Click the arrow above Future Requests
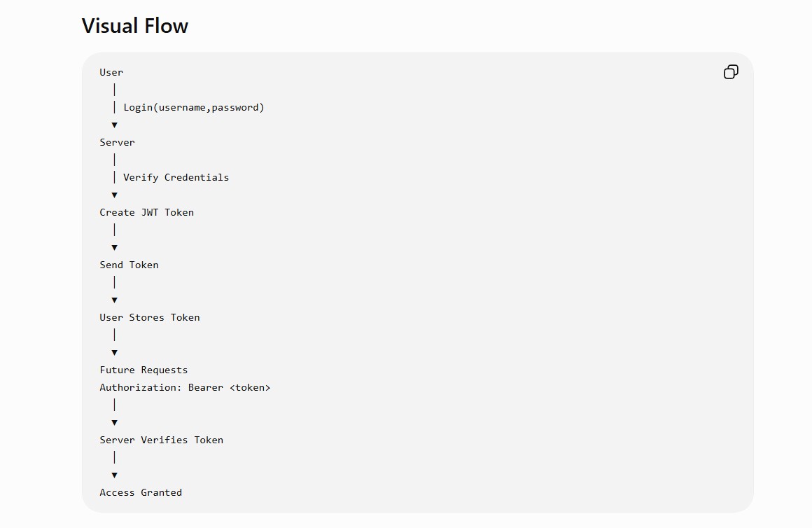 (114, 353)
